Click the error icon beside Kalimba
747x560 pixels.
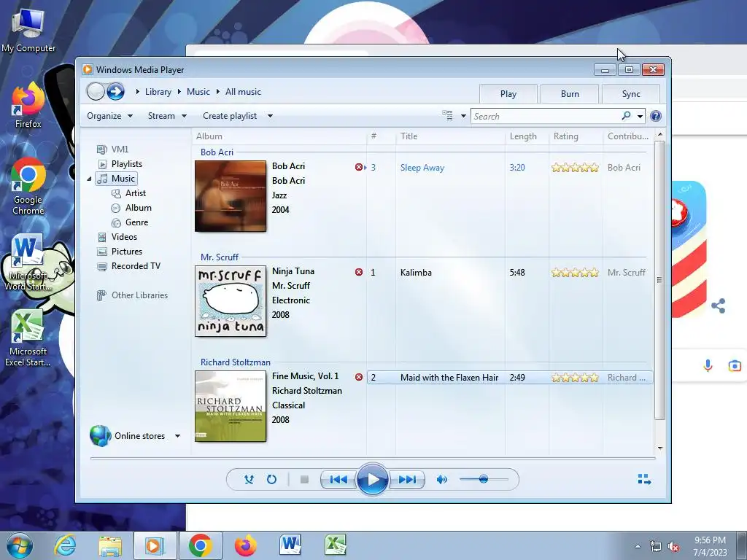[x=359, y=272]
